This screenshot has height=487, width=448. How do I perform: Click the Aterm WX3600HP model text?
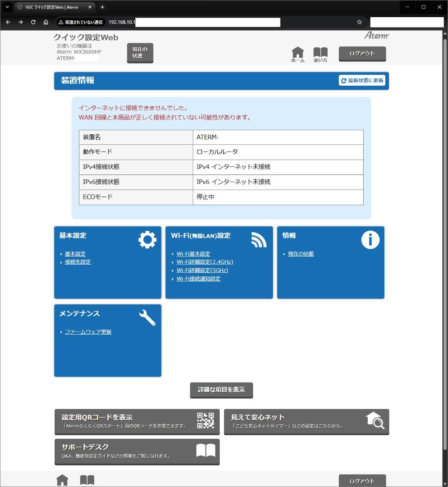[x=79, y=52]
